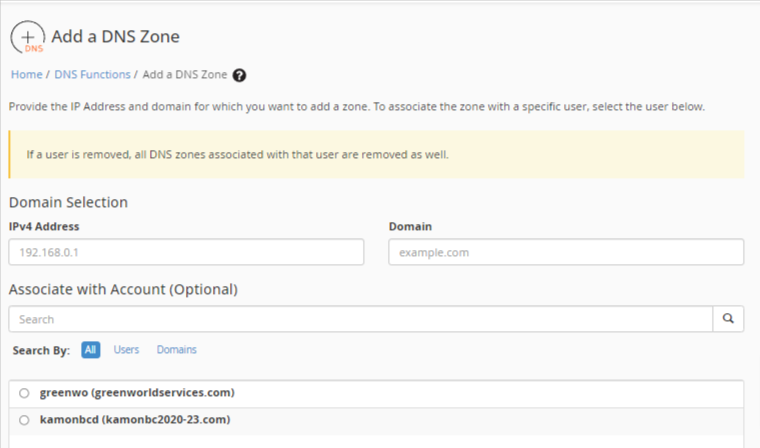Go to Home breadcrumb link

click(26, 75)
